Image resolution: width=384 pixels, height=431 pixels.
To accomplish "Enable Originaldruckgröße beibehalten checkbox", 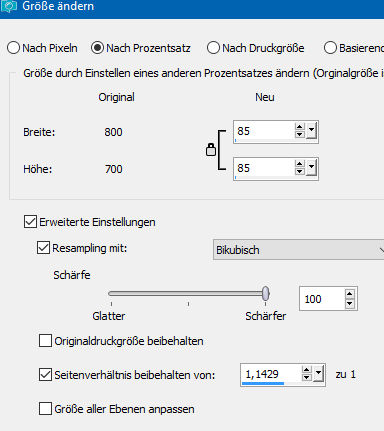I will click(45, 341).
